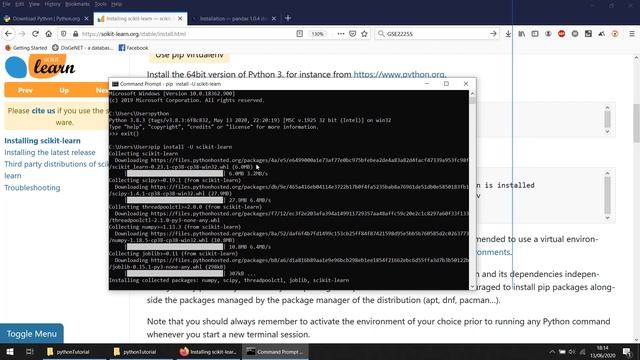
Task: Show hidden system tray icons
Action: coord(552,351)
